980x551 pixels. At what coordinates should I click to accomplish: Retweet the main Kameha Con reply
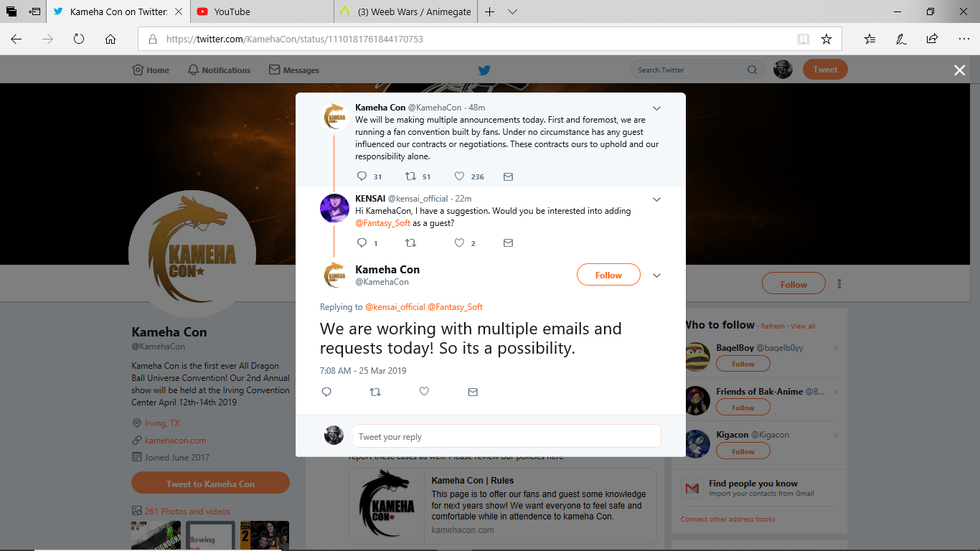click(x=375, y=392)
